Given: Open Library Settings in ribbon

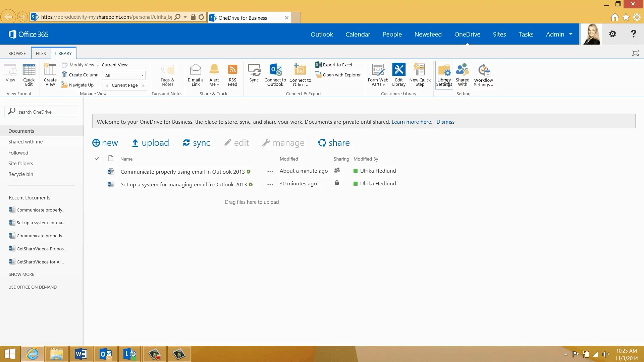Looking at the screenshot, I should coord(444,74).
